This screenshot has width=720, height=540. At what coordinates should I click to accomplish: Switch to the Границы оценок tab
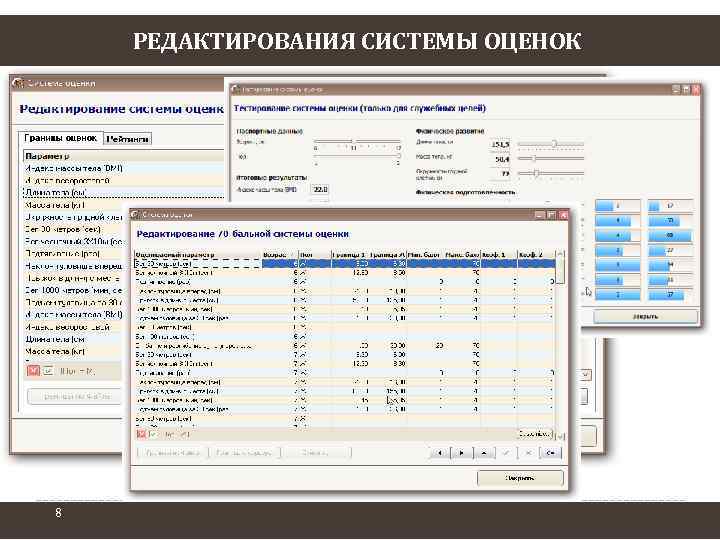pyautogui.click(x=61, y=138)
